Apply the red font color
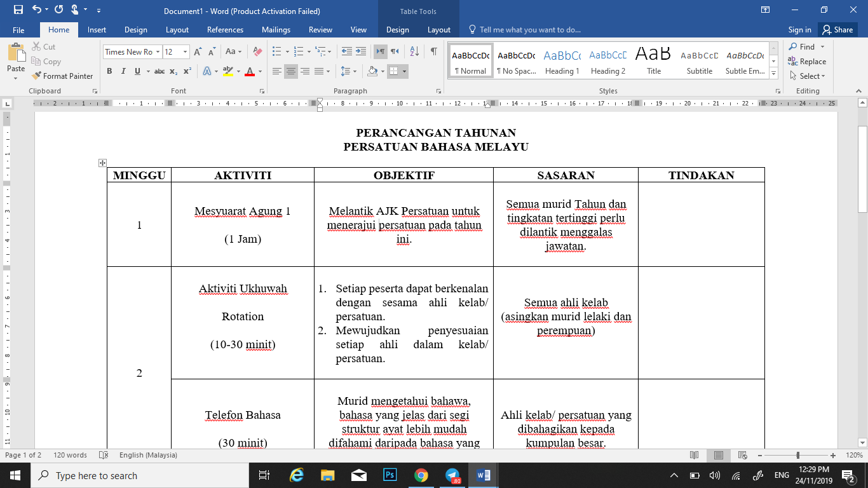This screenshot has height=488, width=868. (250, 71)
